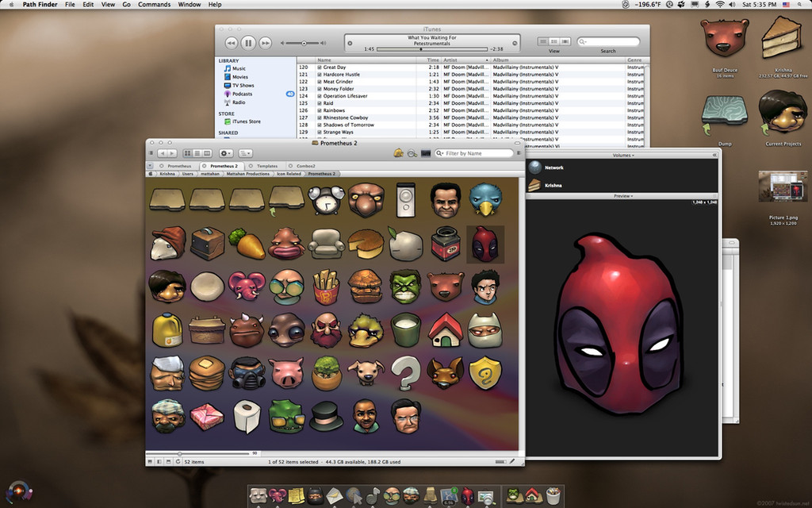This screenshot has height=508, width=812.
Task: Uncheck the Rainbows track checkbox
Action: [320, 110]
